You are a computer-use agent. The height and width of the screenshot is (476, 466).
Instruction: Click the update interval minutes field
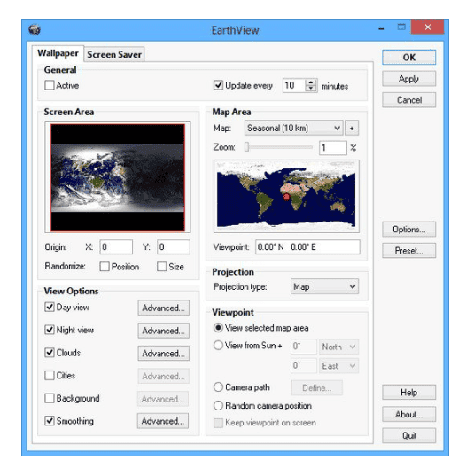pos(294,85)
